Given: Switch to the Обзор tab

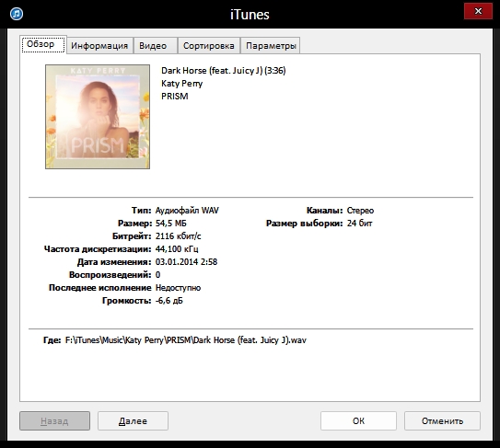Looking at the screenshot, I should [x=43, y=44].
